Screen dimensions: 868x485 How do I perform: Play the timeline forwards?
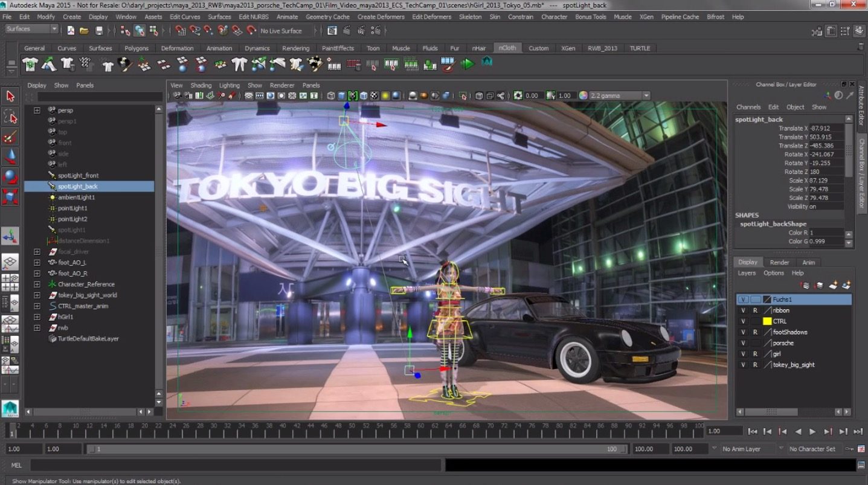coord(812,431)
